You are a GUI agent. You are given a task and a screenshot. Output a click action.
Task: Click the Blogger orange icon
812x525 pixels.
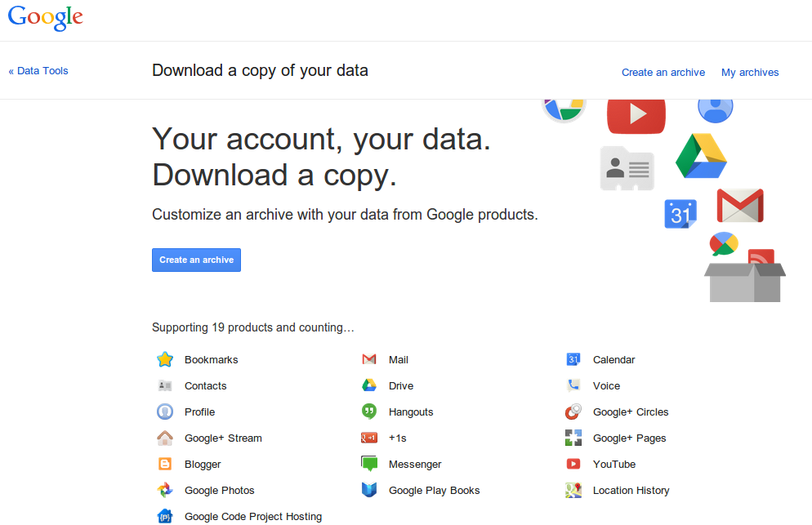pos(165,464)
